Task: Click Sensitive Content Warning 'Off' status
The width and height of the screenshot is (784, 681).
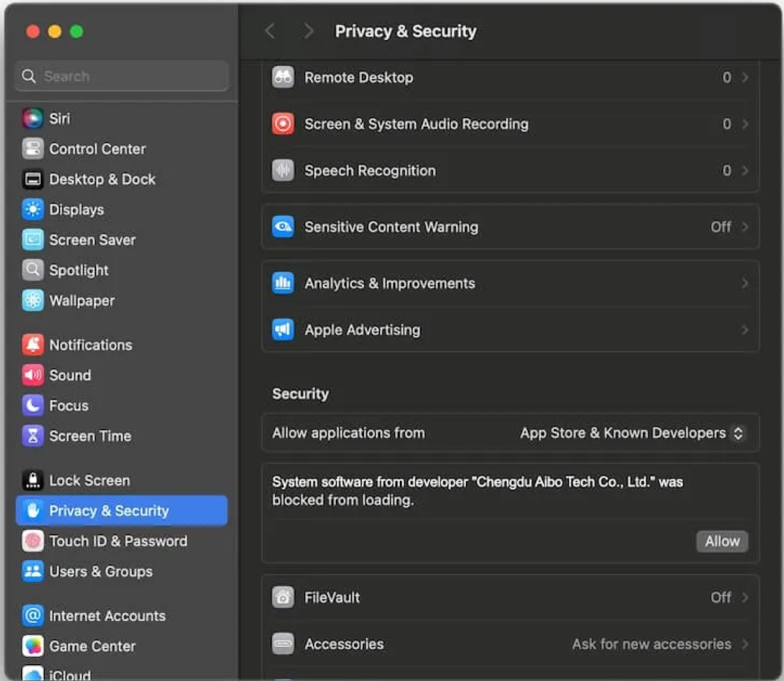Action: (x=721, y=227)
